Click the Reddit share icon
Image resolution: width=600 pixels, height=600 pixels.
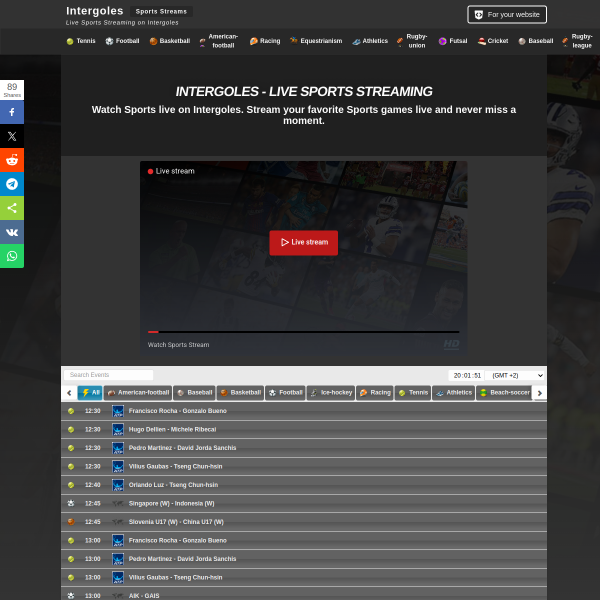(x=12, y=160)
